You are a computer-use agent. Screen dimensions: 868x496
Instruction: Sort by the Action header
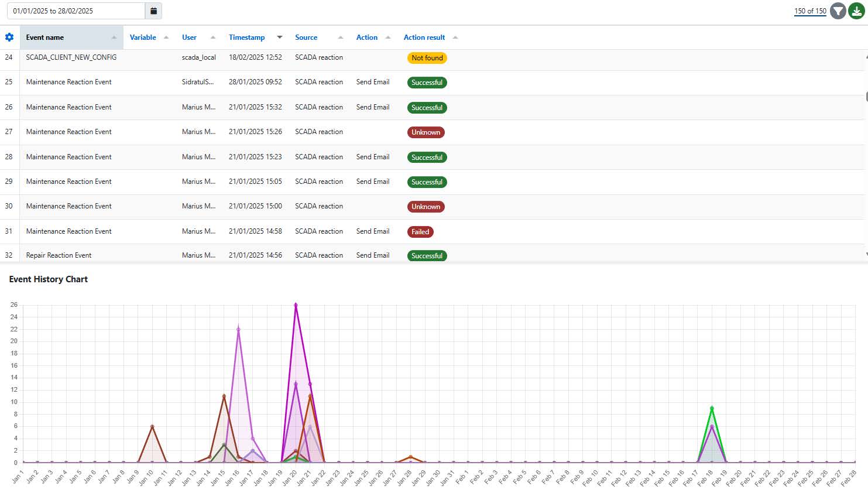click(x=367, y=37)
